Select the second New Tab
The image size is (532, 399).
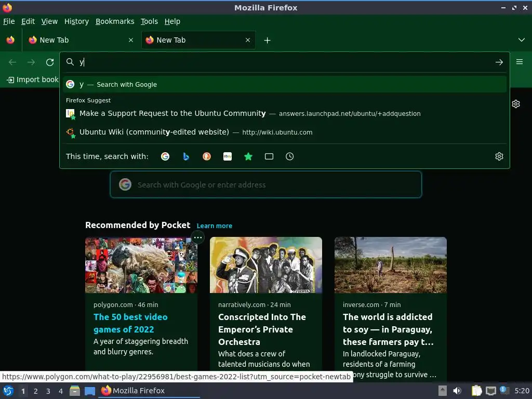198,40
